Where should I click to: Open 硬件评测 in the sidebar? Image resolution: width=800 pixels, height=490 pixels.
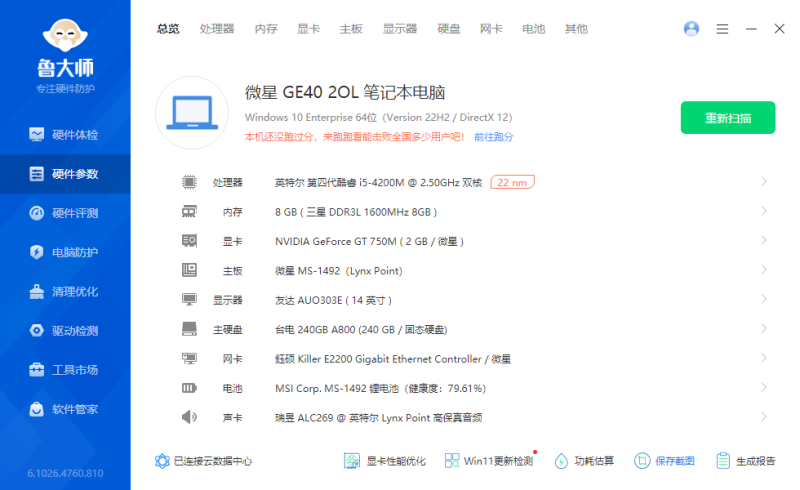[65, 213]
